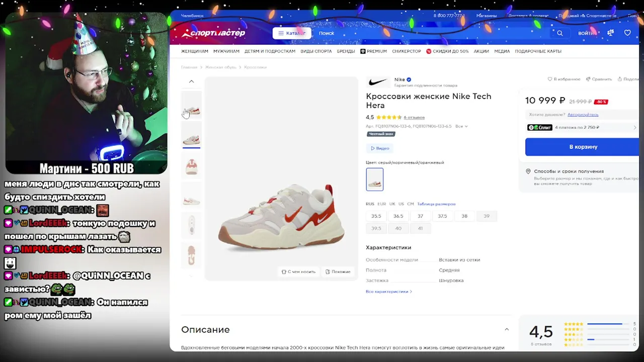Select the third thumbnail showing heel view

click(x=191, y=165)
